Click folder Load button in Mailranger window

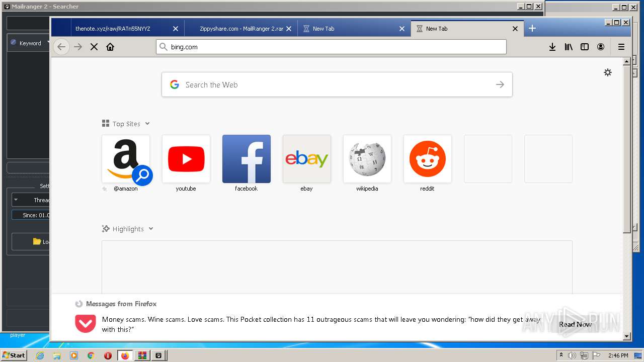pyautogui.click(x=31, y=241)
